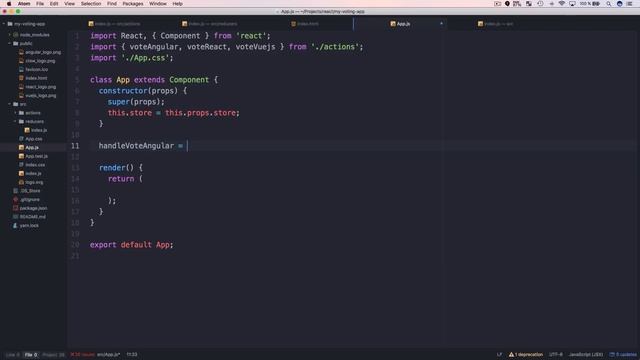Screen dimensions: 640x360
Task: Expand the actions folder
Action: pyautogui.click(x=16, y=113)
